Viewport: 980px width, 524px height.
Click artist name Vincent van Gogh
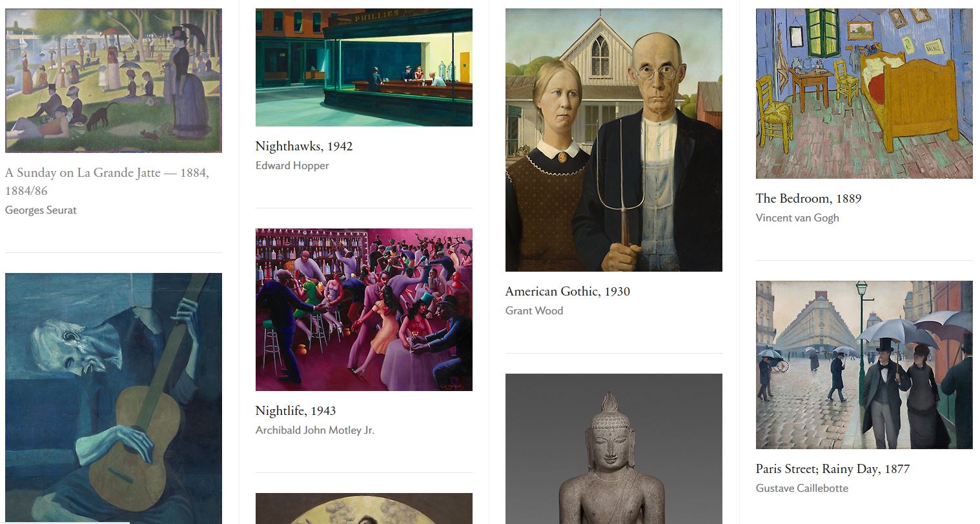(x=797, y=218)
